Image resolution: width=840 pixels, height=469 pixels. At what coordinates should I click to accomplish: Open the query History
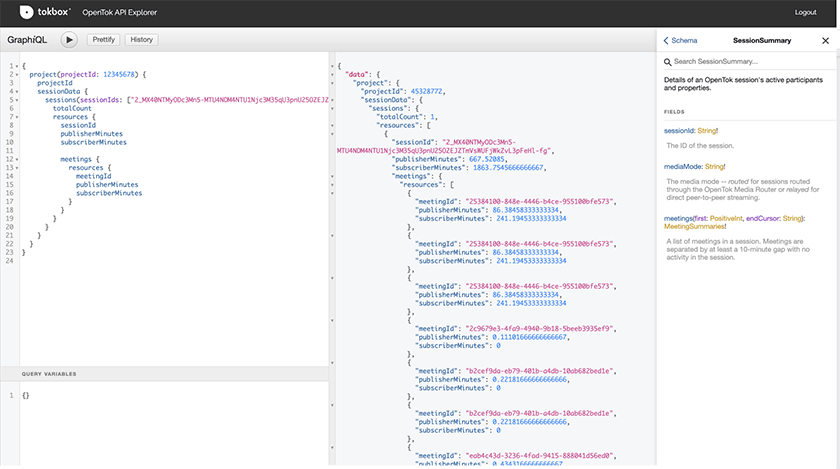tap(141, 40)
